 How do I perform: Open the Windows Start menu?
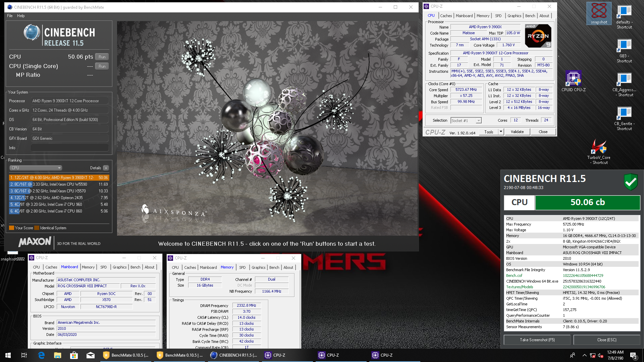[x=8, y=355]
